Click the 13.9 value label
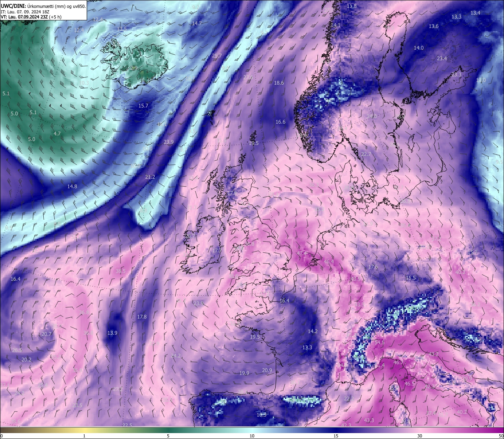Viewport: 504px width, 439px height. coord(112,333)
